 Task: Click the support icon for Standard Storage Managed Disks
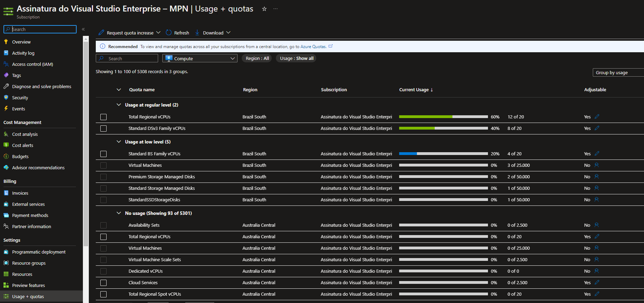coord(597,188)
